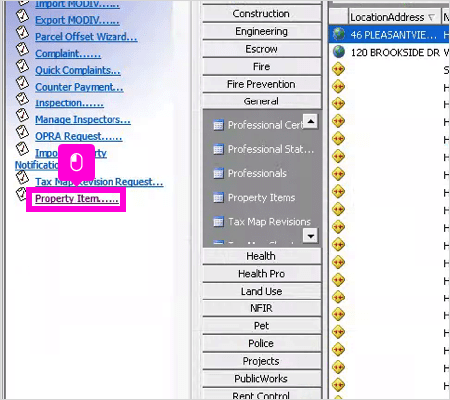The image size is (450, 400).
Task: Click the table icon beside Professional Stat...
Action: (218, 149)
